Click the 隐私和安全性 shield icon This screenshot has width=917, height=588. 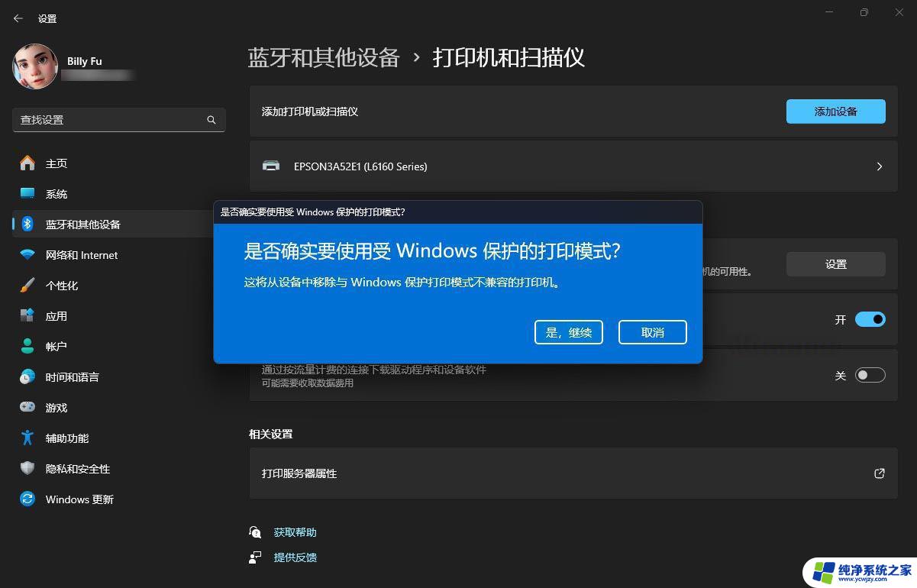pos(27,469)
